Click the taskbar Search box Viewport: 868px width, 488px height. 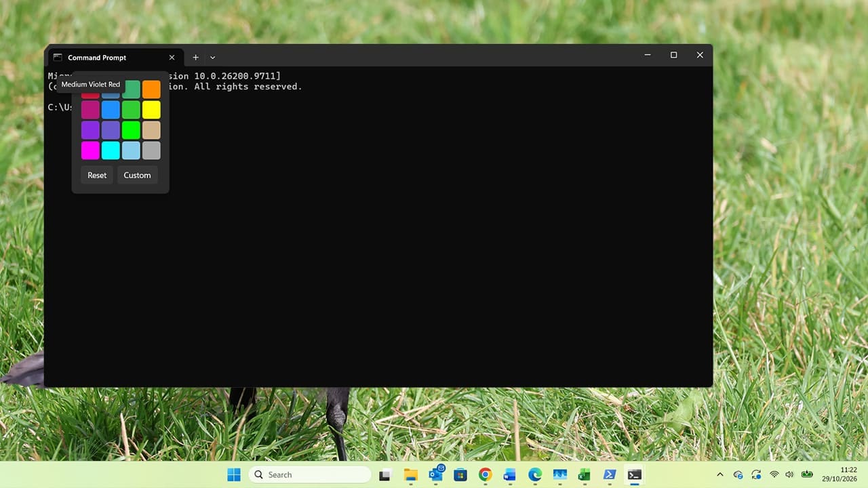coord(310,474)
